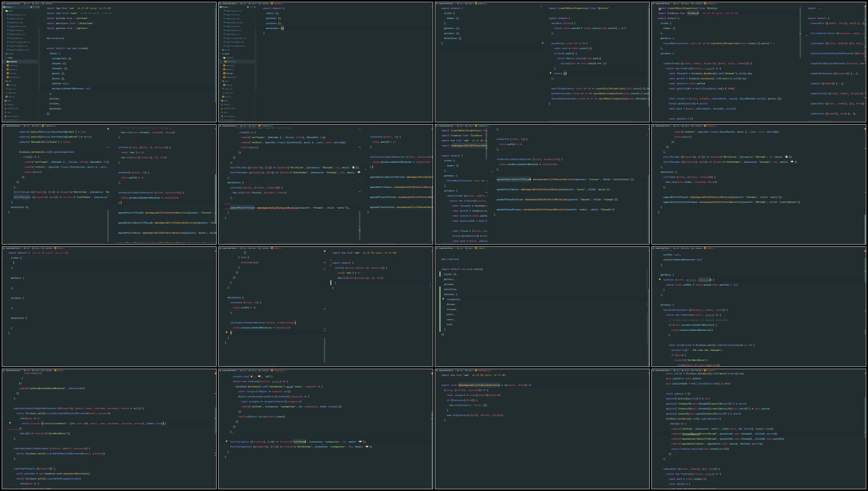Click hide-panel icon in the Project toolbar above threads.js

255,7
